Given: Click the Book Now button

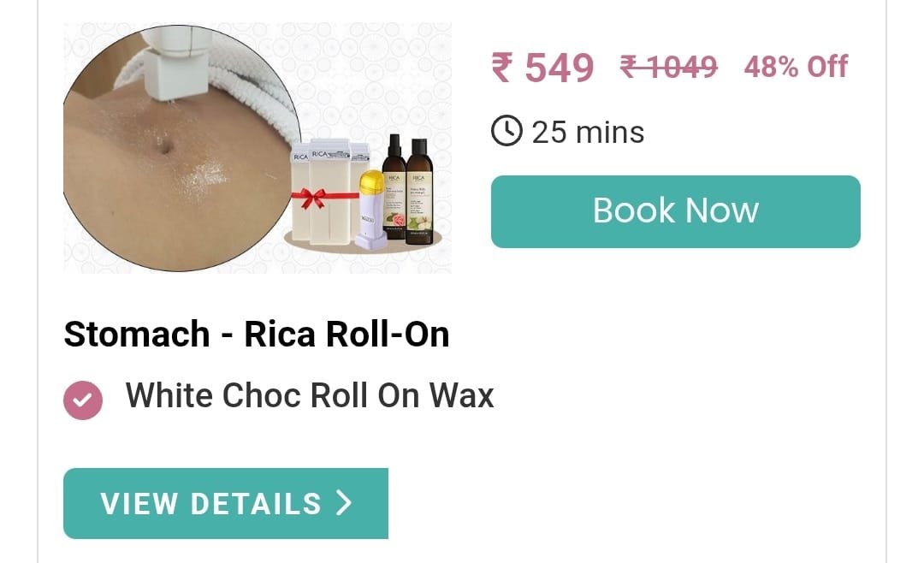Looking at the screenshot, I should click(x=675, y=211).
